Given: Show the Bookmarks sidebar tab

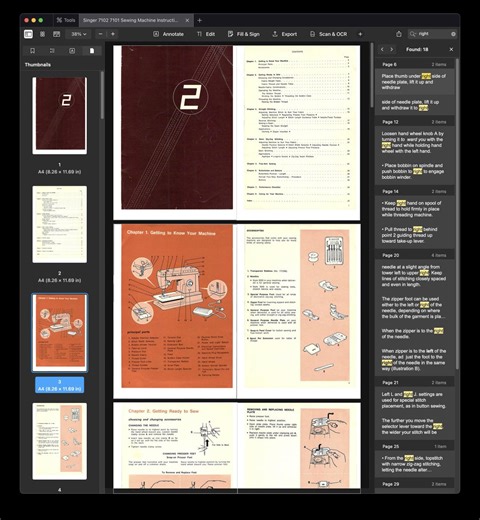Looking at the screenshot, I should tap(32, 51).
